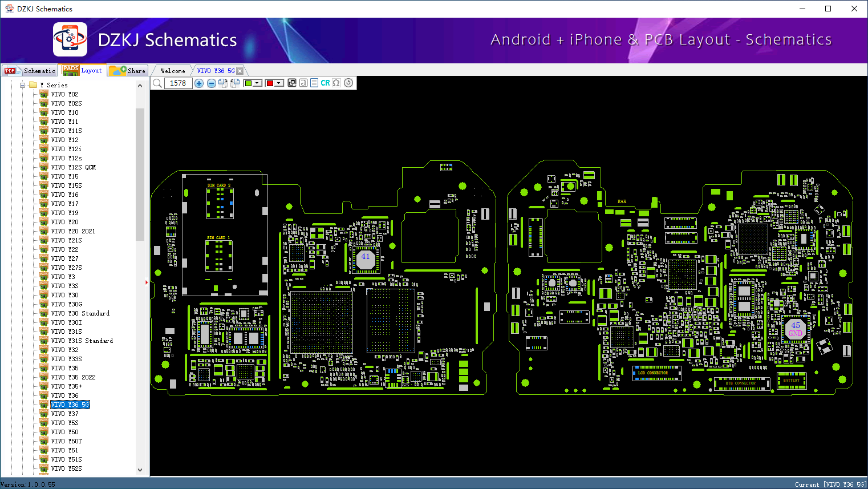The width and height of the screenshot is (868, 489).
Task: Select VIVO Y15S in the tree
Action: [66, 185]
